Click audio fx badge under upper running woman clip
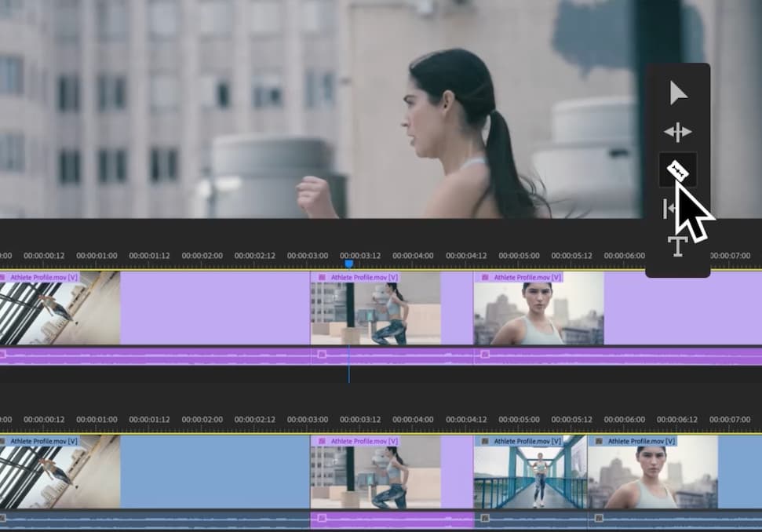762x532 pixels. (x=320, y=355)
